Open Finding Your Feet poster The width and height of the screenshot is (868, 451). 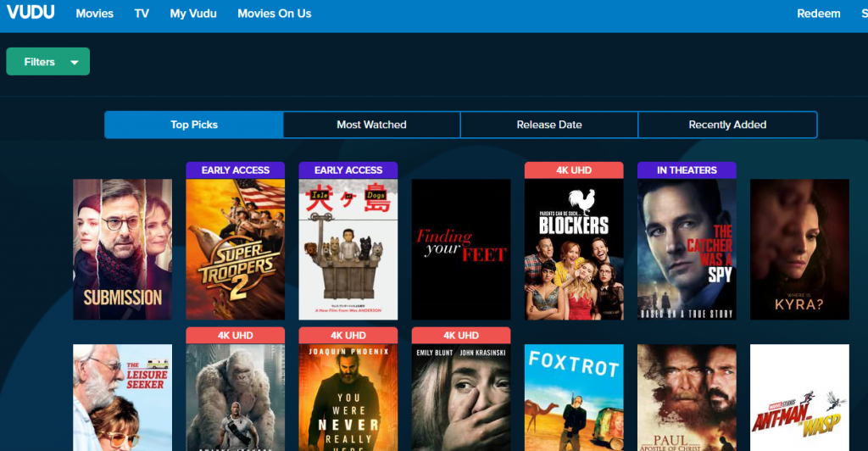click(x=461, y=249)
